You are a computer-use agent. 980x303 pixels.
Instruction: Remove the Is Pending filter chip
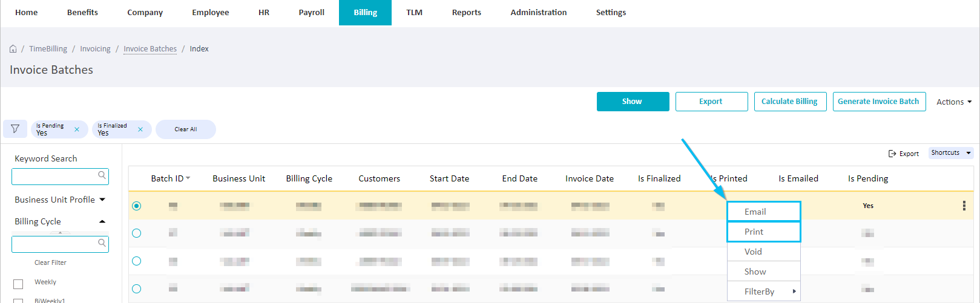click(77, 129)
